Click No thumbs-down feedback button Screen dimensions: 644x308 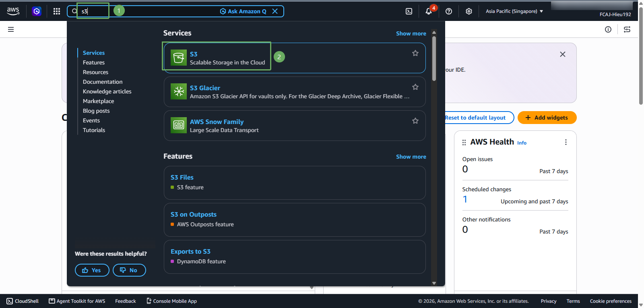129,270
